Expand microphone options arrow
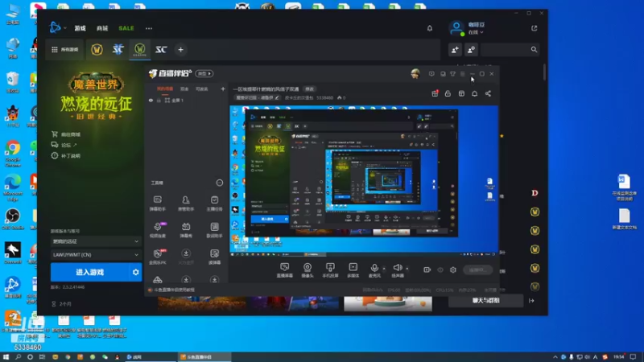Screen dimensions: 644x362 tap(385, 269)
